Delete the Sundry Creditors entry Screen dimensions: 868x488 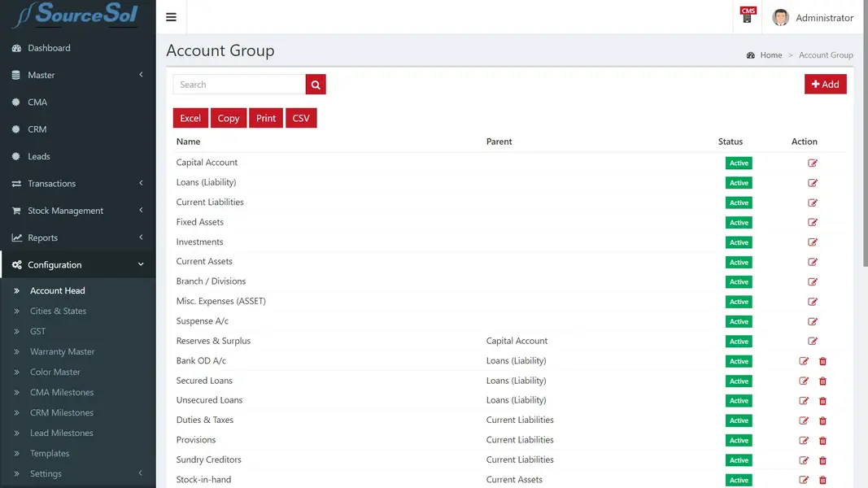[822, 460]
